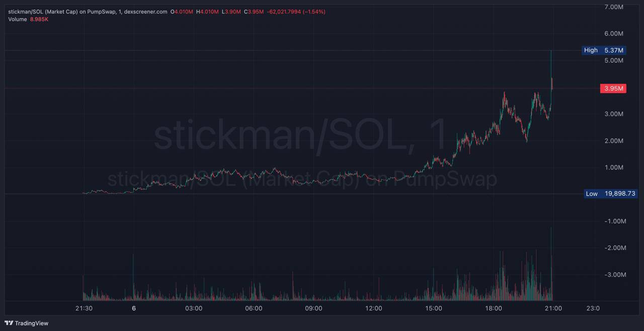
Task: Click the -1.54% change value in legend
Action: point(314,12)
